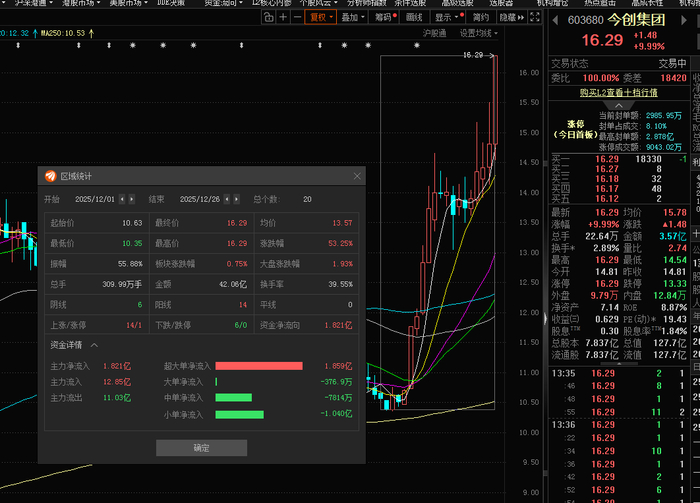This screenshot has height=503, width=700.
Task: Click the green 中单净流入 bar
Action: (233, 397)
